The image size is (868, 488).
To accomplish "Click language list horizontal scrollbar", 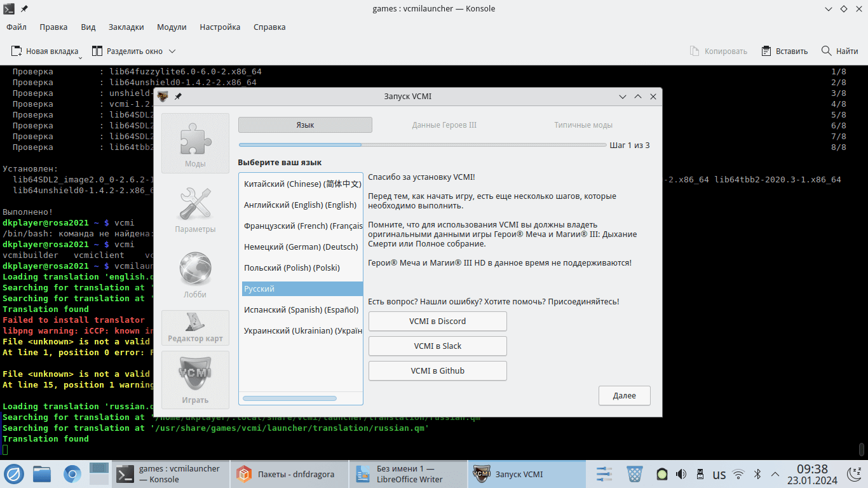I will coord(290,398).
